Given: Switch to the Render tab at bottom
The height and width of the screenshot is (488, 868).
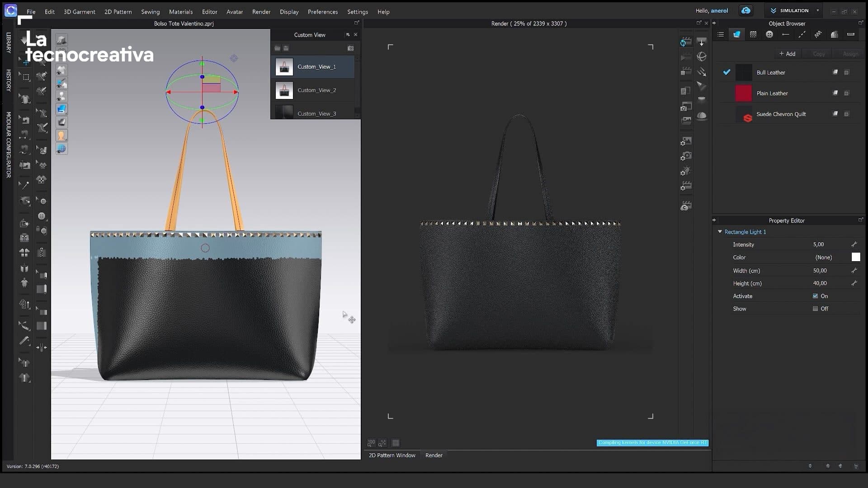Looking at the screenshot, I should click(x=434, y=455).
